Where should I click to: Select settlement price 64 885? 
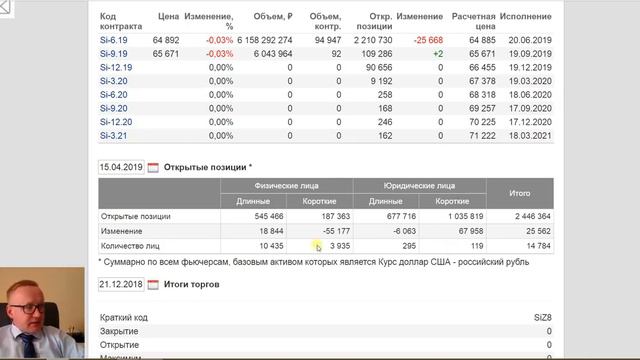click(482, 40)
